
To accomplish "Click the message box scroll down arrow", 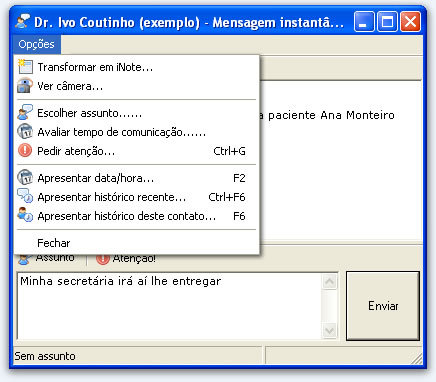I will pos(330,330).
